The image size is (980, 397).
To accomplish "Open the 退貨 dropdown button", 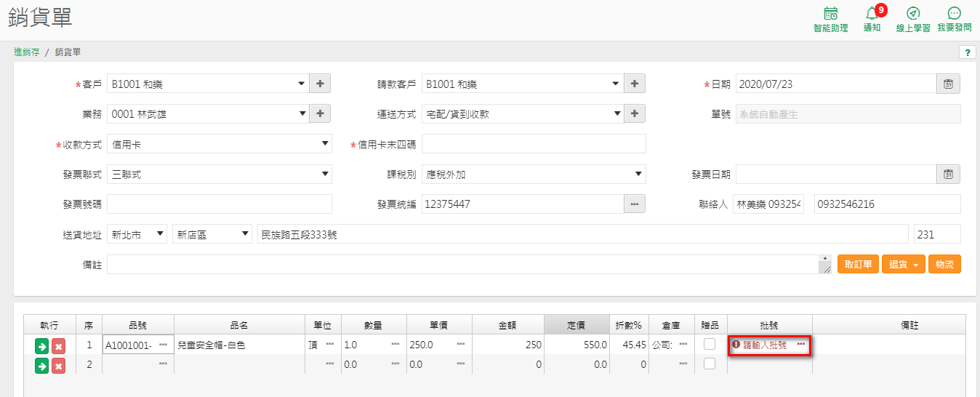I will click(903, 264).
